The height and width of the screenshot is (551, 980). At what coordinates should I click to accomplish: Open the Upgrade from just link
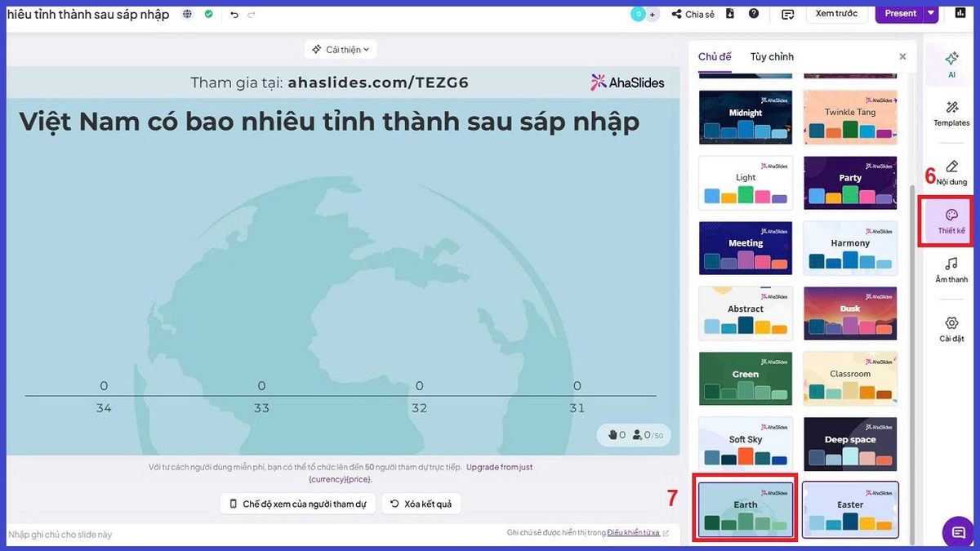point(499,468)
